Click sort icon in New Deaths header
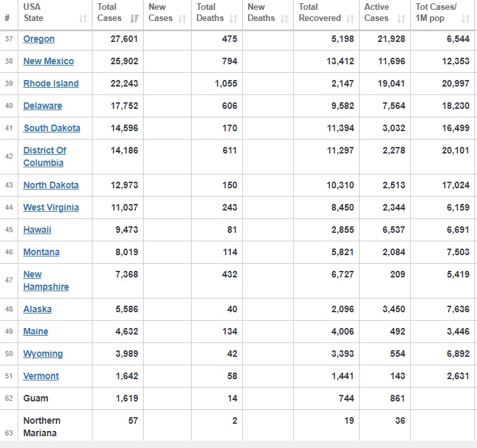The height and width of the screenshot is (448, 477). pos(285,19)
